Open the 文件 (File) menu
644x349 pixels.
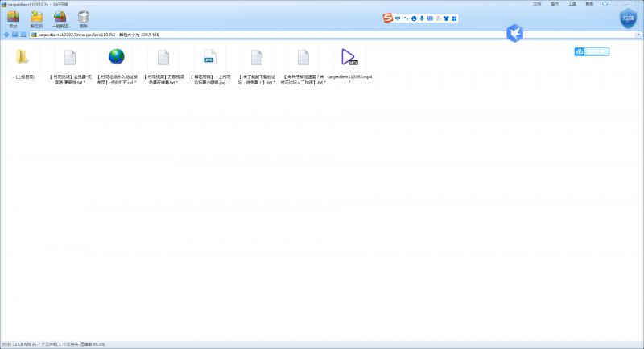click(538, 3)
